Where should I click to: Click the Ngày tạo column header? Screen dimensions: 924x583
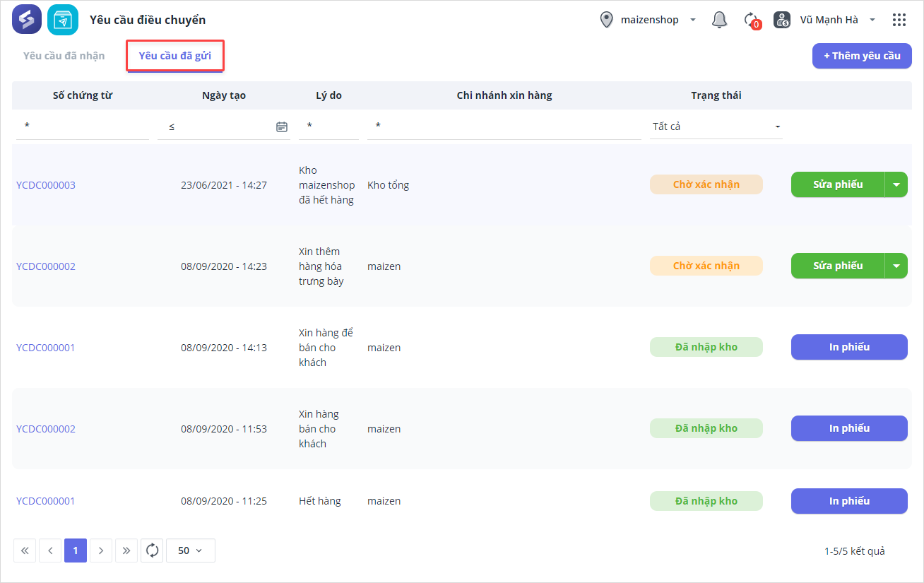[x=224, y=95]
